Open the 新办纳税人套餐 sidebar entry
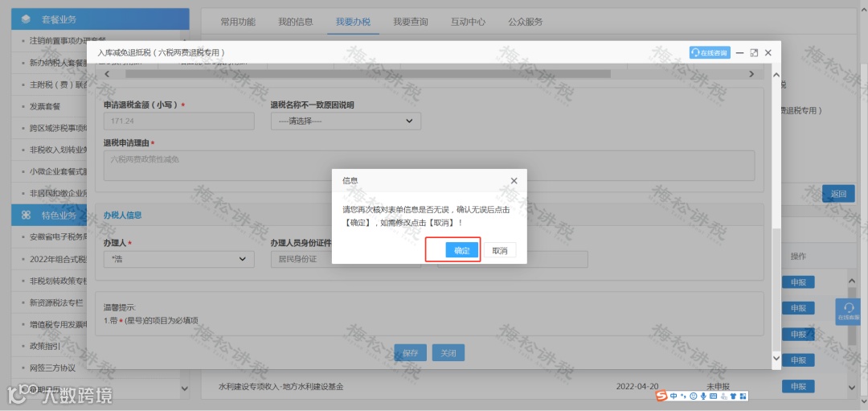The height and width of the screenshot is (411, 868). pyautogui.click(x=58, y=63)
